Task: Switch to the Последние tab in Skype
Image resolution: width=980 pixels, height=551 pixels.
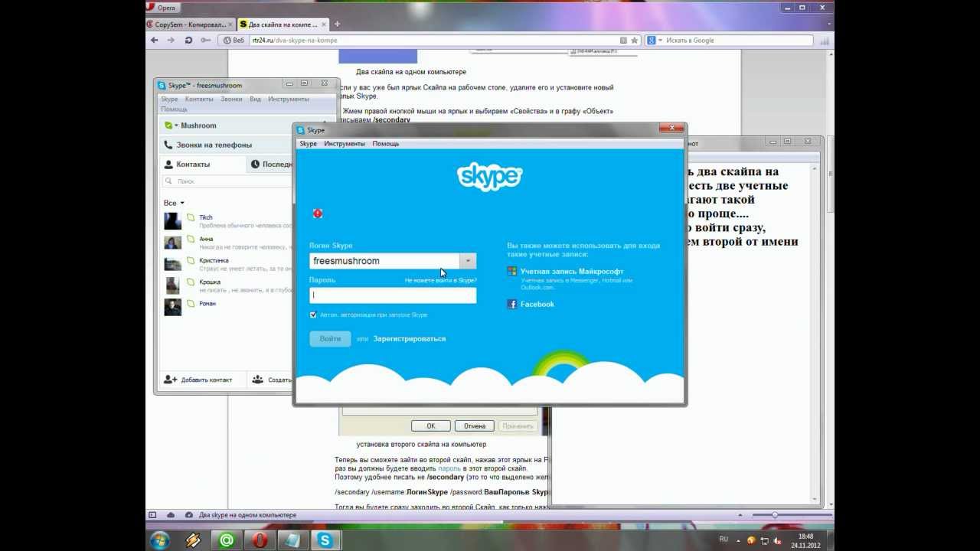Action: coord(270,164)
